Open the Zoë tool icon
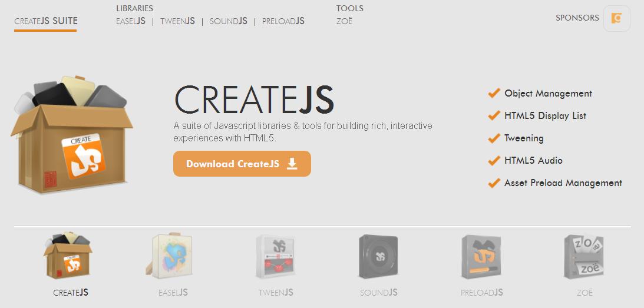 pos(584,256)
